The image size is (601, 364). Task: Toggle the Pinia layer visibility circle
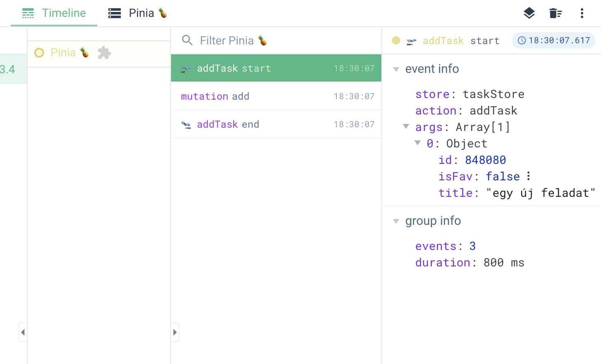(x=39, y=53)
